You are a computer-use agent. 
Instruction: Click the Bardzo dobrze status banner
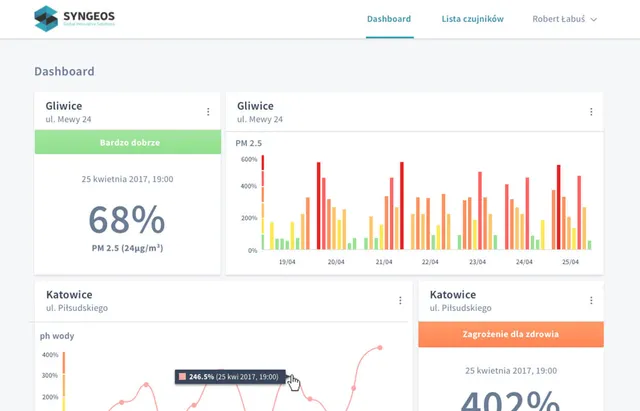pyautogui.click(x=128, y=142)
